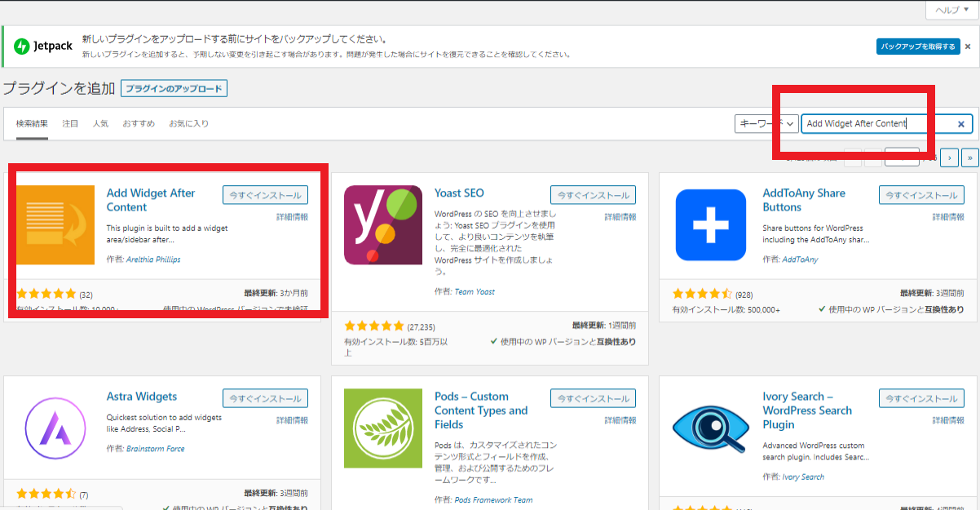Click the Add Widget After Content plugin icon
The width and height of the screenshot is (980, 510).
(55, 225)
